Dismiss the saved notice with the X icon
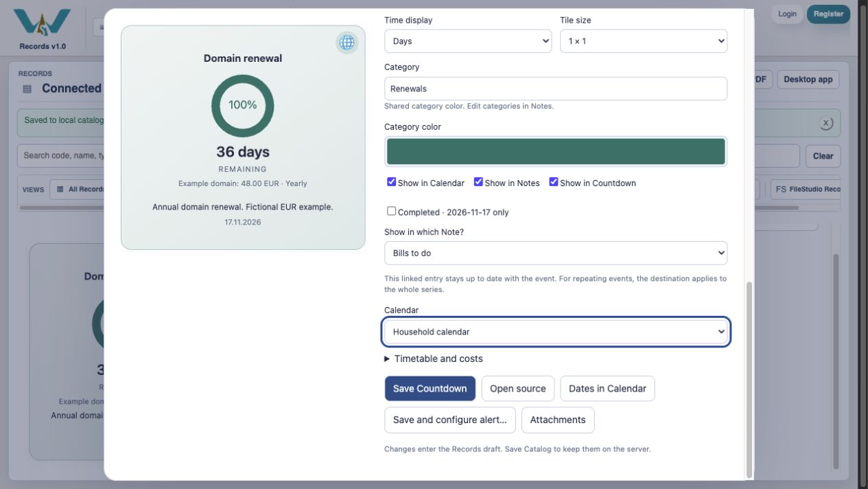The height and width of the screenshot is (489, 868). click(826, 123)
